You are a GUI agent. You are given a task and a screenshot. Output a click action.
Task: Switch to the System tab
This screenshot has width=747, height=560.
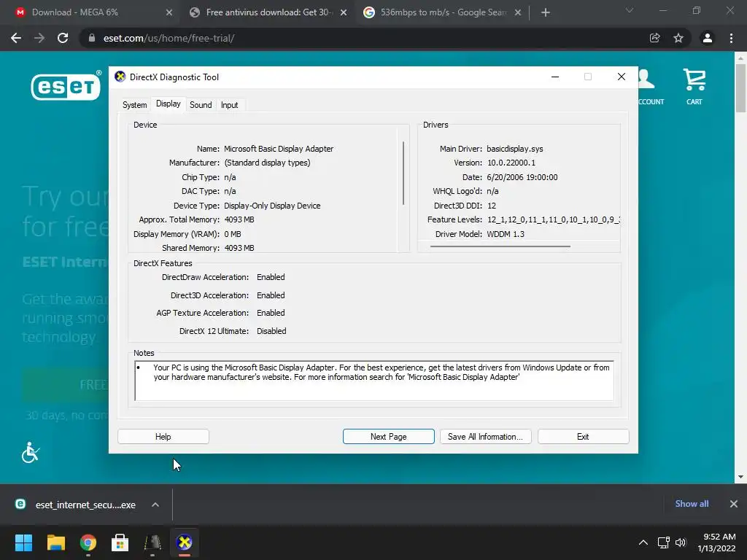pyautogui.click(x=134, y=105)
